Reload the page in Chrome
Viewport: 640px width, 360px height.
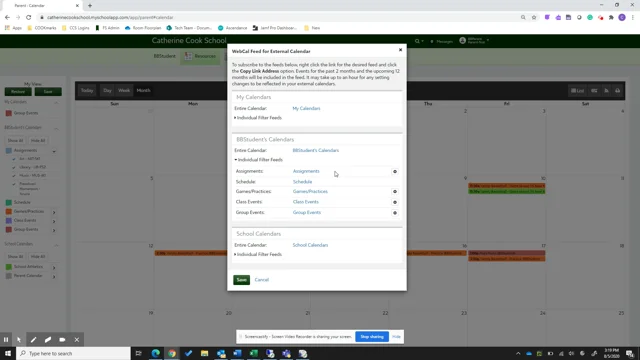tap(29, 18)
